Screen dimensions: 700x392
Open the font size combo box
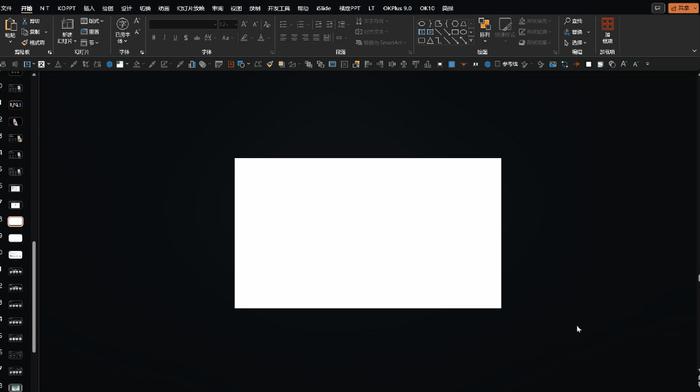pyautogui.click(x=228, y=24)
